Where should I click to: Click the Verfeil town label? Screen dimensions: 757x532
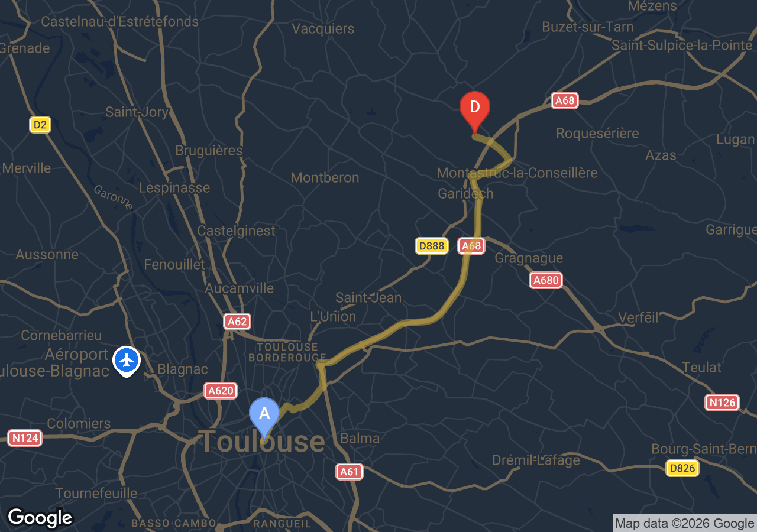[x=638, y=317]
